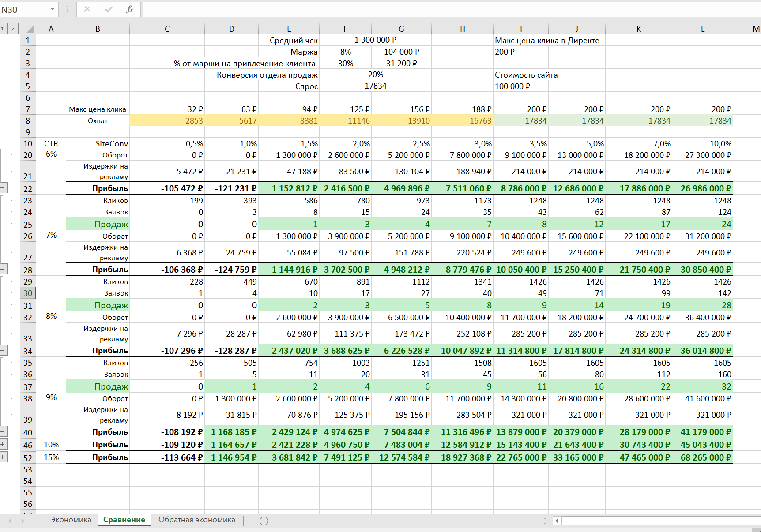Select column E by its header

(x=289, y=29)
